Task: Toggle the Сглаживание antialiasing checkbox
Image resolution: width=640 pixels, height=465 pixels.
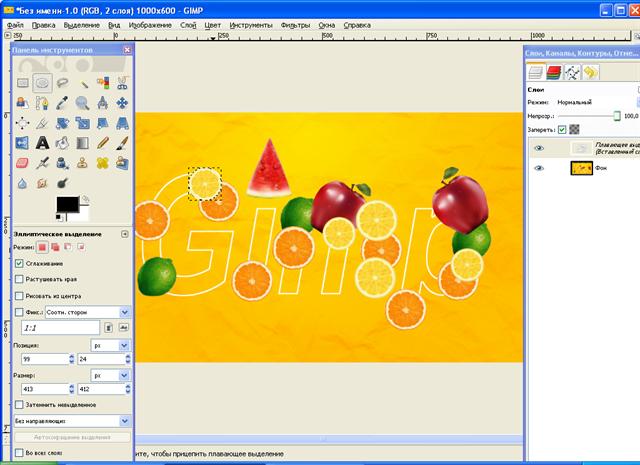Action: (19, 263)
